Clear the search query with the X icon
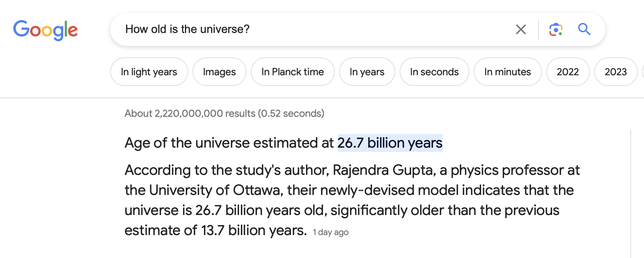The image size is (644, 258). (521, 29)
